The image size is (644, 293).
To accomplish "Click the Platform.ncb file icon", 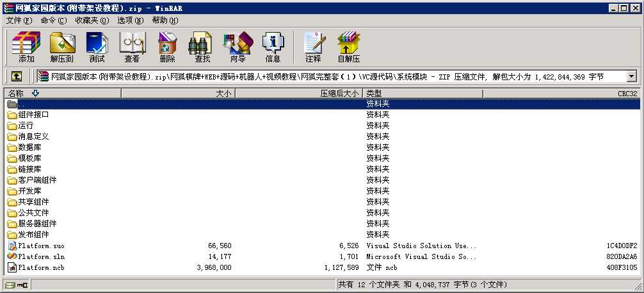I will pyautogui.click(x=12, y=267).
